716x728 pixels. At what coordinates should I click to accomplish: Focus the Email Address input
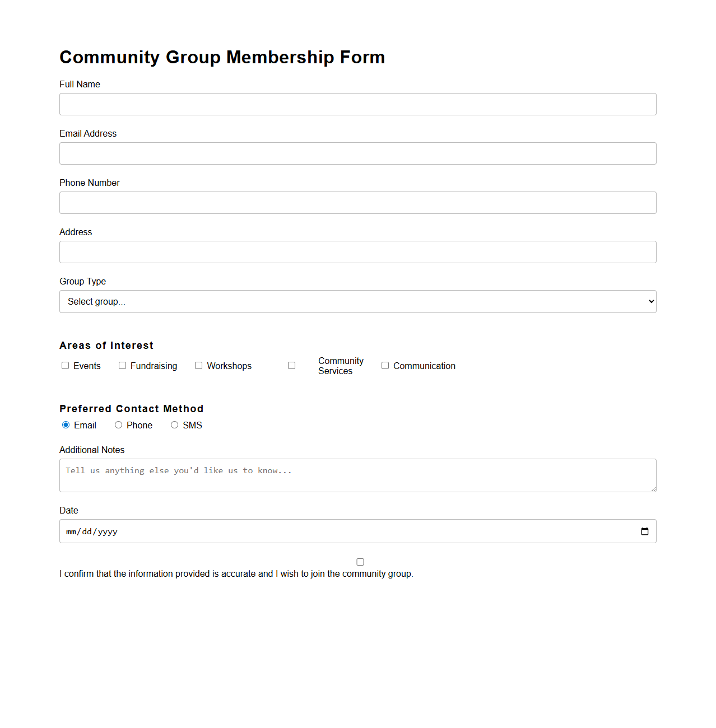click(357, 153)
